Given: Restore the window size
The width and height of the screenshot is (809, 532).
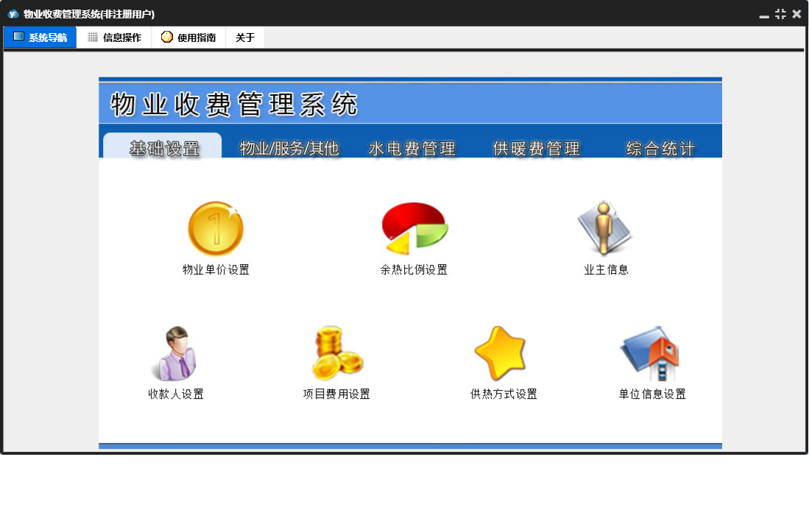Looking at the screenshot, I should pyautogui.click(x=780, y=15).
